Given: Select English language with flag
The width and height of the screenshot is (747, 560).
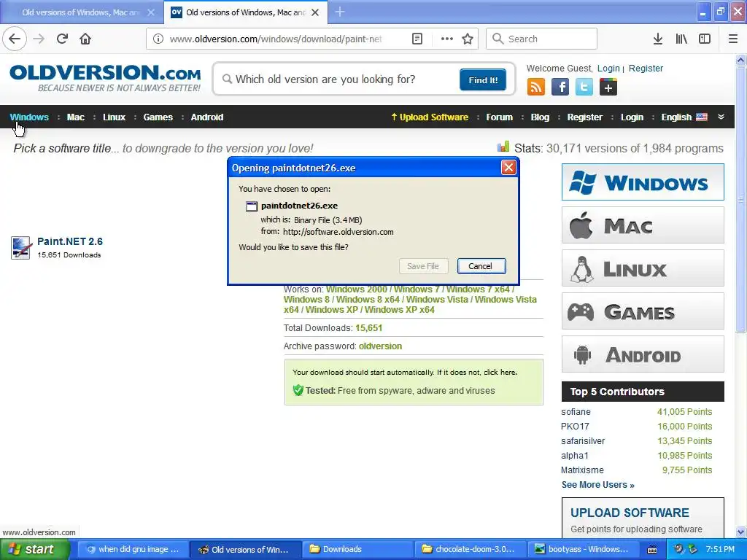Looking at the screenshot, I should [684, 117].
